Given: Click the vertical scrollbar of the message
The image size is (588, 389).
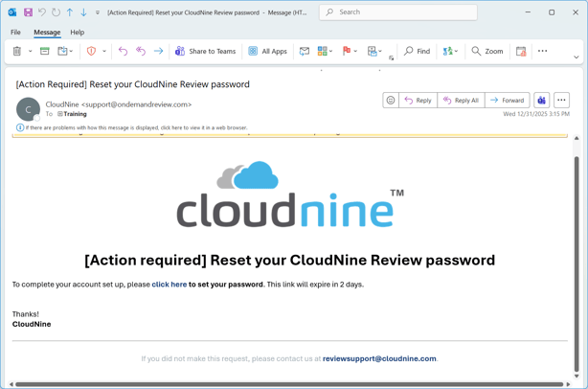Looking at the screenshot, I should click(577, 263).
